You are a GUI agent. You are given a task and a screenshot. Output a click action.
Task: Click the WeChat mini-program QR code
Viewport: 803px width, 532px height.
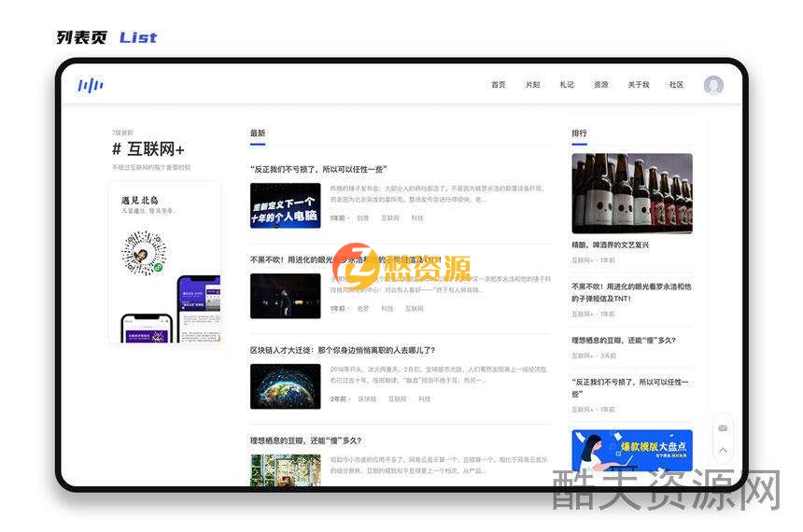click(x=144, y=253)
